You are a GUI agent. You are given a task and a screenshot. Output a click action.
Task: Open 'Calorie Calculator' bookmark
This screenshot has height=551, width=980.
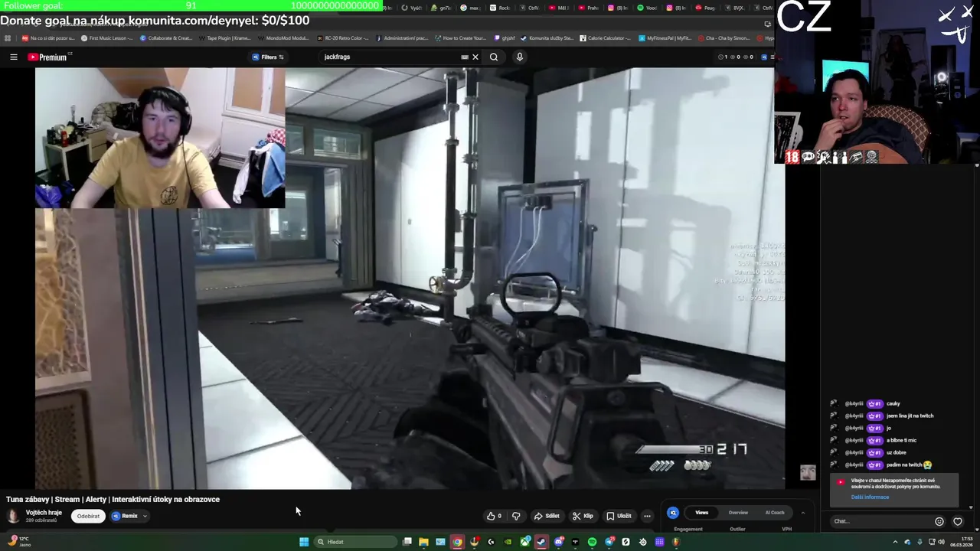pyautogui.click(x=606, y=37)
